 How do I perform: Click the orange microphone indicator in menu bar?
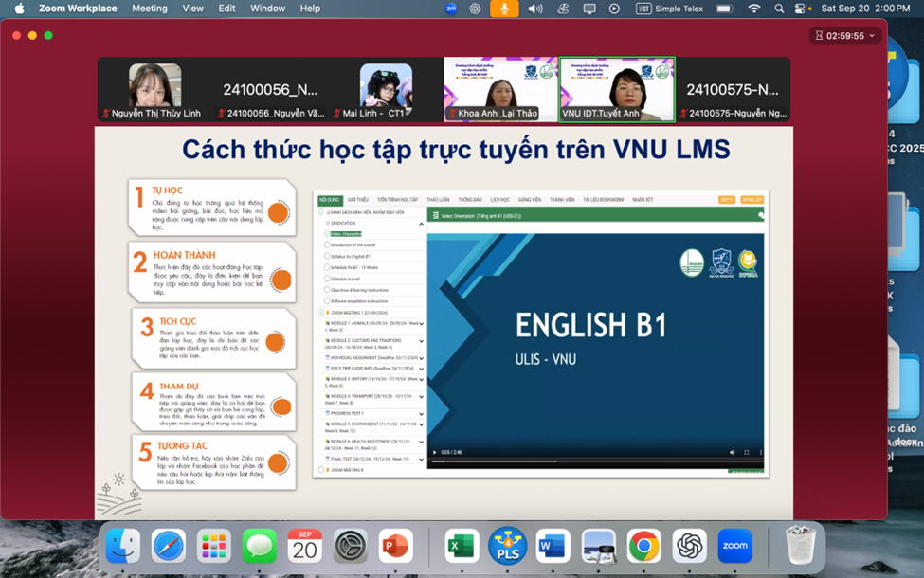[x=504, y=9]
